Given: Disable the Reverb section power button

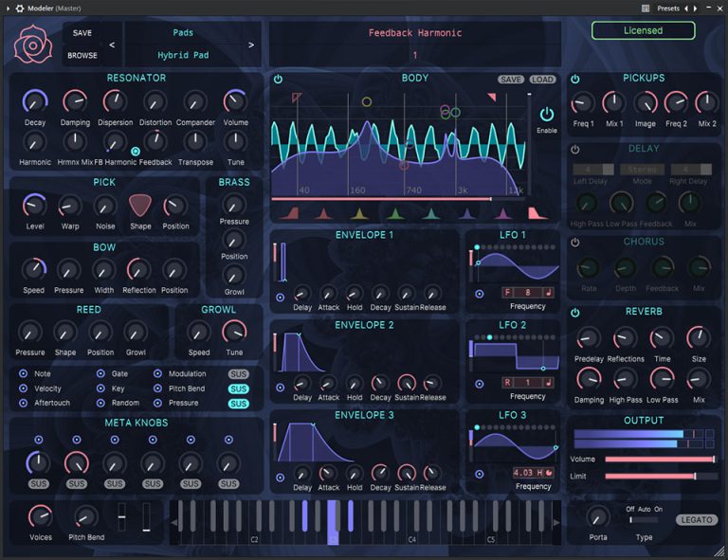Looking at the screenshot, I should tap(574, 313).
